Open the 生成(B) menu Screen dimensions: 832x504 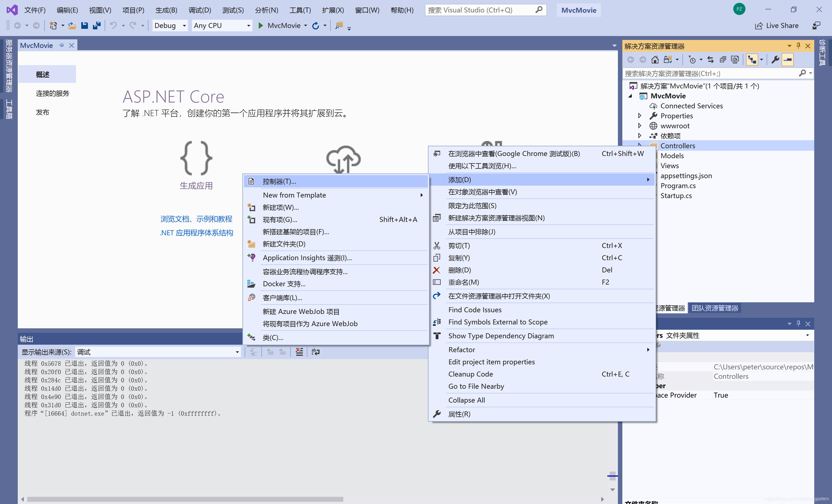(166, 10)
